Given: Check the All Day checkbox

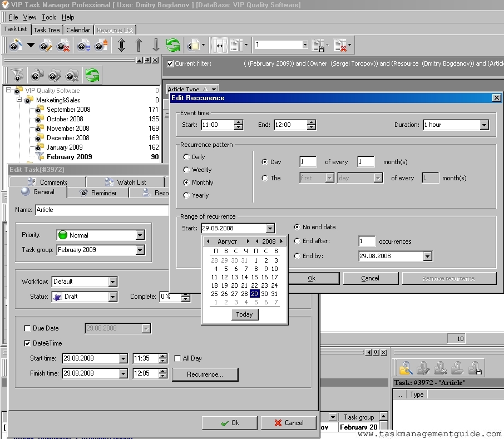Looking at the screenshot, I should point(177,358).
